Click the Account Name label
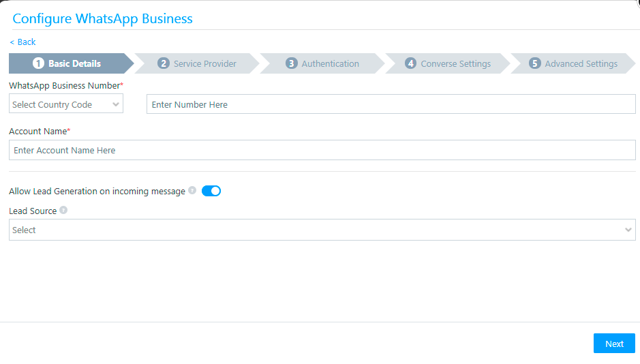Image resolution: width=640 pixels, height=364 pixels. pyautogui.click(x=40, y=132)
